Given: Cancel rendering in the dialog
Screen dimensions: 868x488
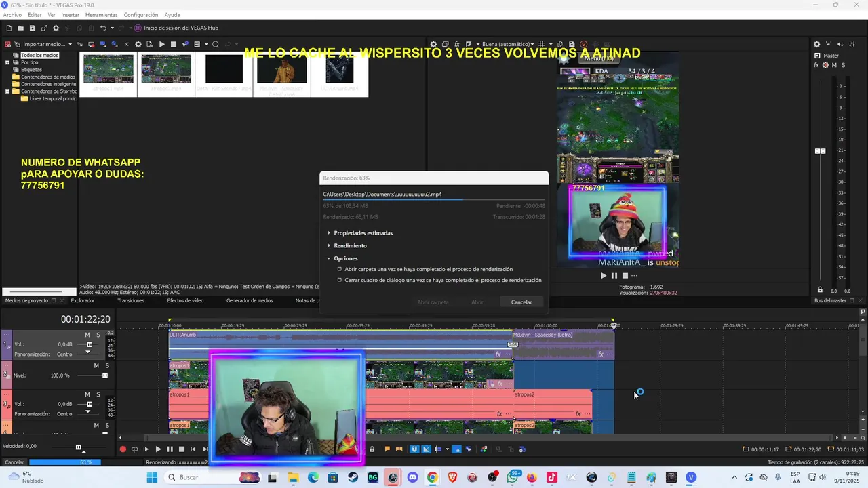Looking at the screenshot, I should 521,302.
